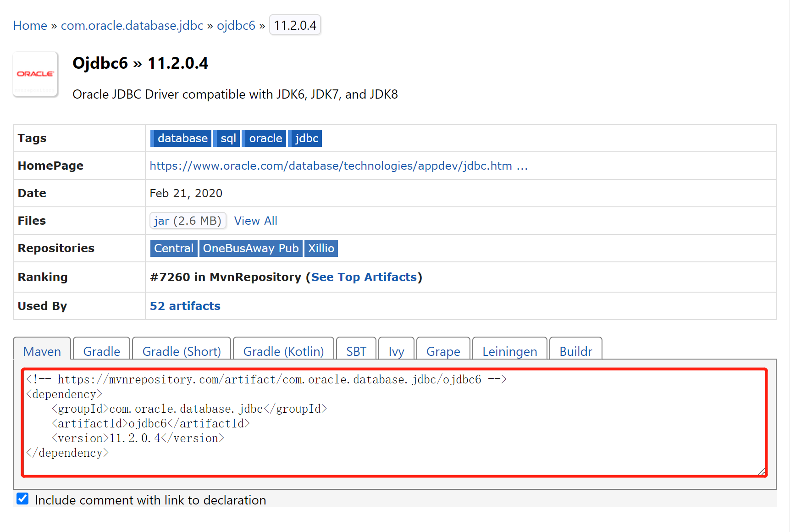The width and height of the screenshot is (790, 532).
Task: Click the Feb 21, 2020 date value
Action: [x=186, y=193]
